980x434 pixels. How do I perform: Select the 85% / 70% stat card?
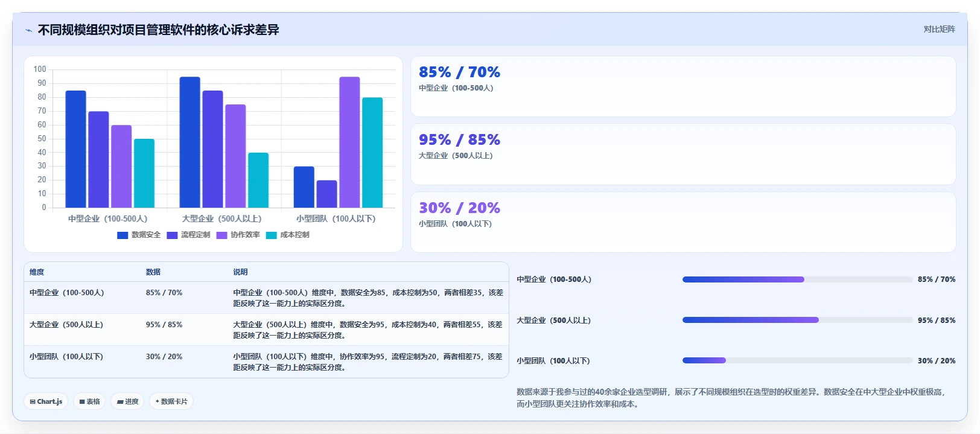pyautogui.click(x=683, y=86)
